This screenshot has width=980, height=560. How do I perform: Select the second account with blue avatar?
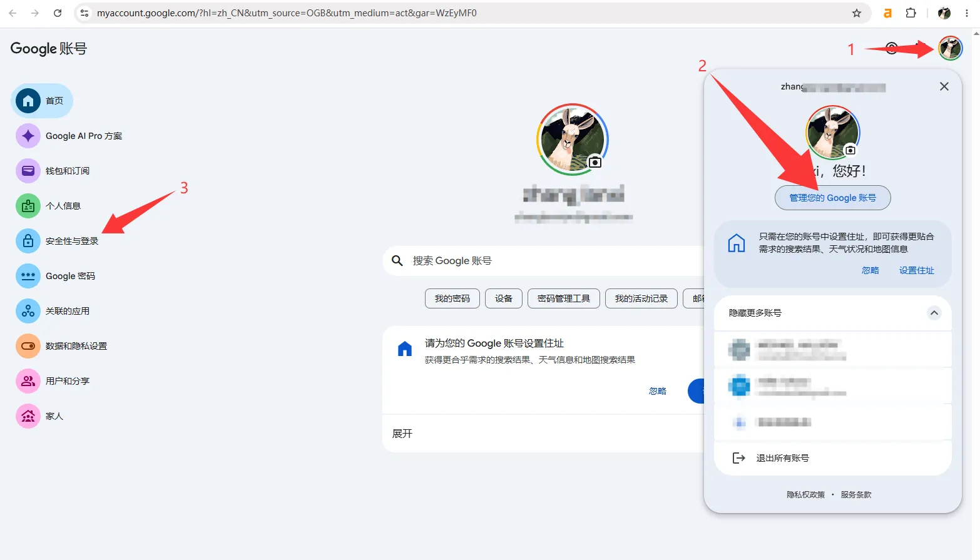point(833,385)
